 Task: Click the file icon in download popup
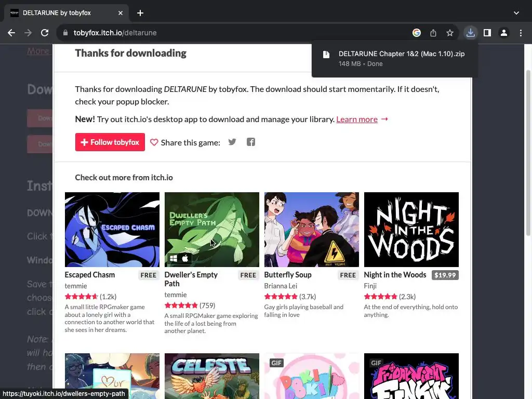[x=326, y=54]
